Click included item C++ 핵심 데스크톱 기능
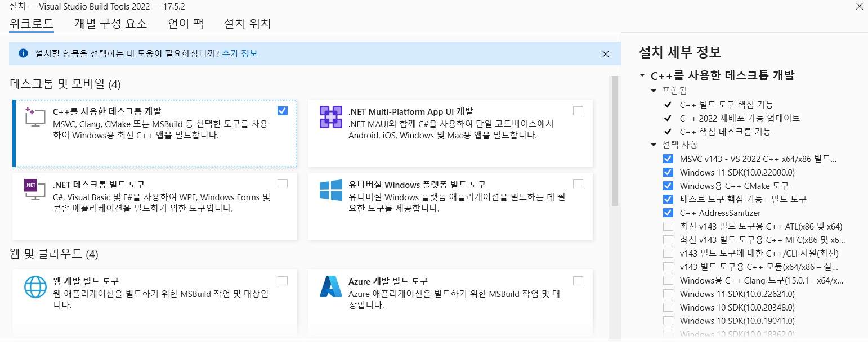 click(x=725, y=132)
